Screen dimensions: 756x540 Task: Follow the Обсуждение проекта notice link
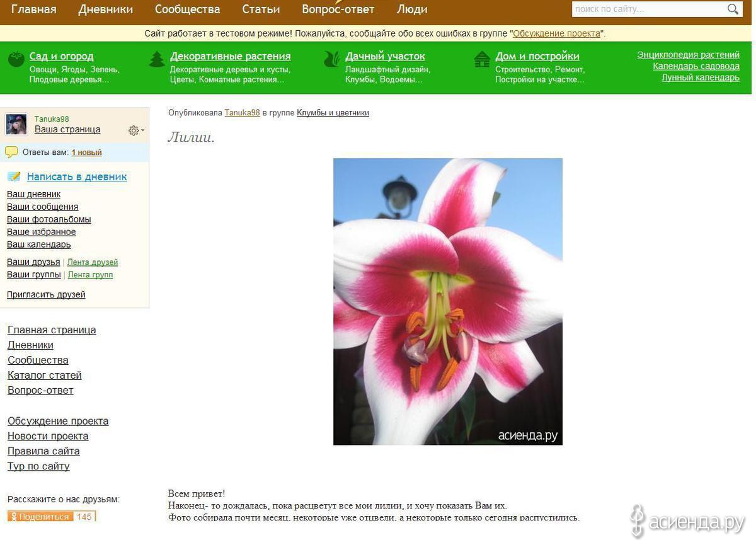[x=556, y=33]
